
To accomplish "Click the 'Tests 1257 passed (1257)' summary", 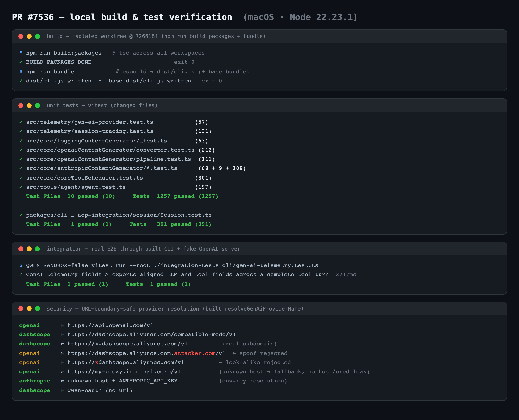I will pos(176,196).
